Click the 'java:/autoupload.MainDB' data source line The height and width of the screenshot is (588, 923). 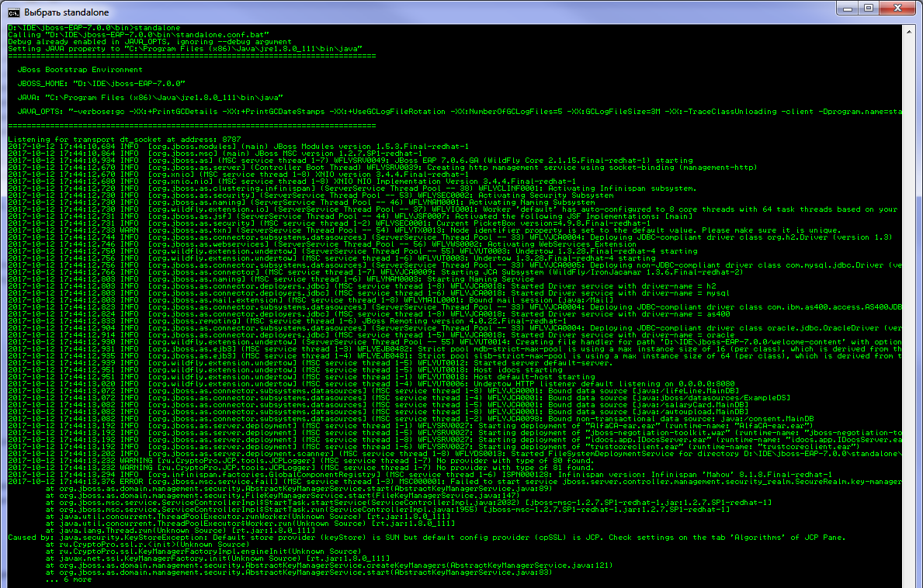(x=378, y=412)
